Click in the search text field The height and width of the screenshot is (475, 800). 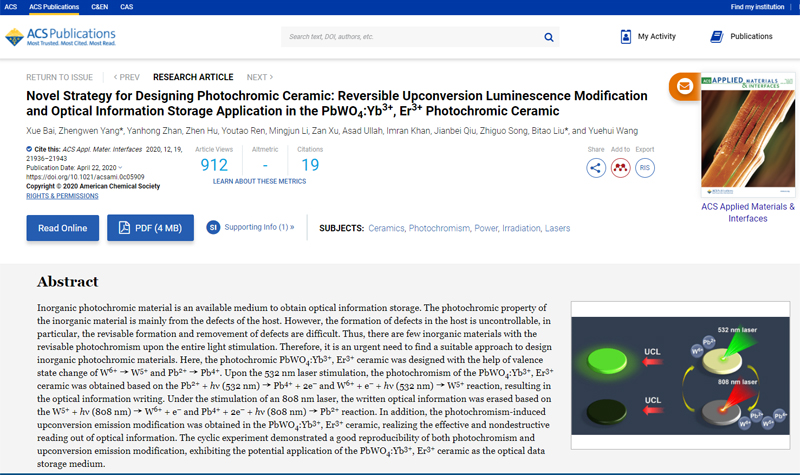coord(410,37)
